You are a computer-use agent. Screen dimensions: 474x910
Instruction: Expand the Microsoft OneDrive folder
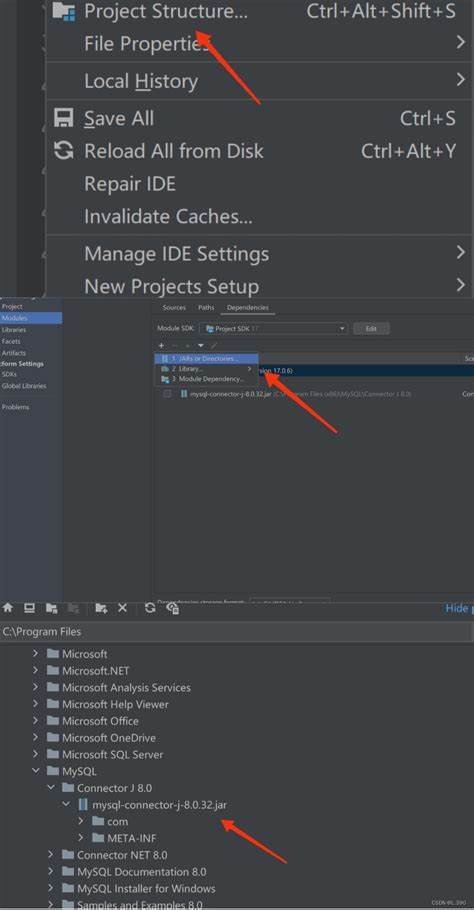click(x=36, y=738)
